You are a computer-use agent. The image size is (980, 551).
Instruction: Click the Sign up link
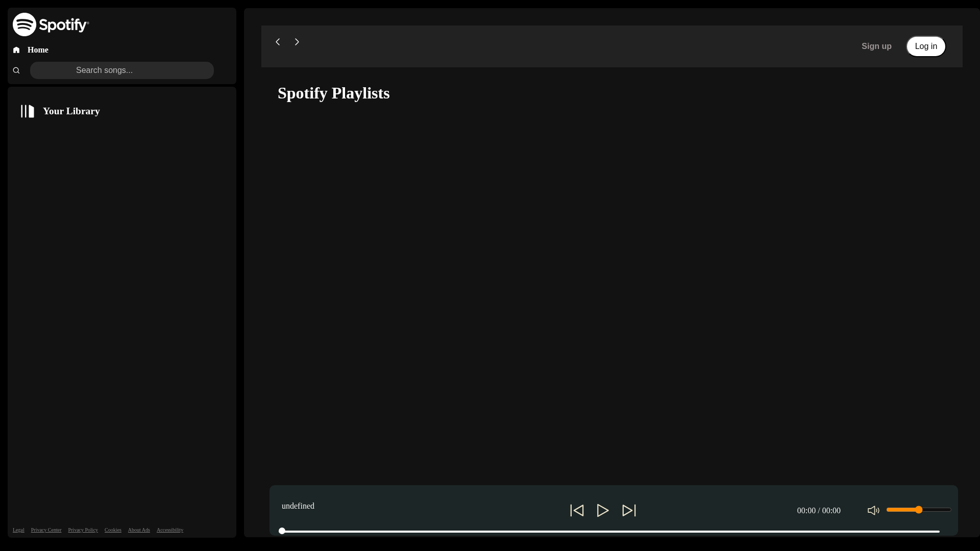pos(876,46)
